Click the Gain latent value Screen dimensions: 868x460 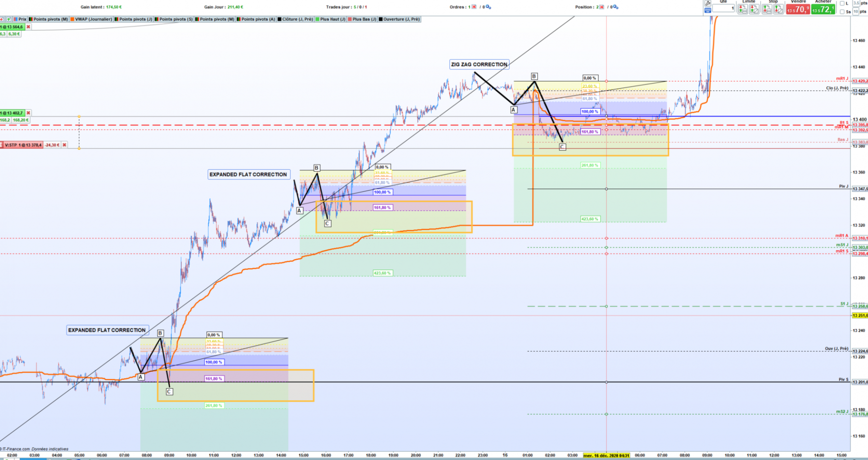pos(114,7)
